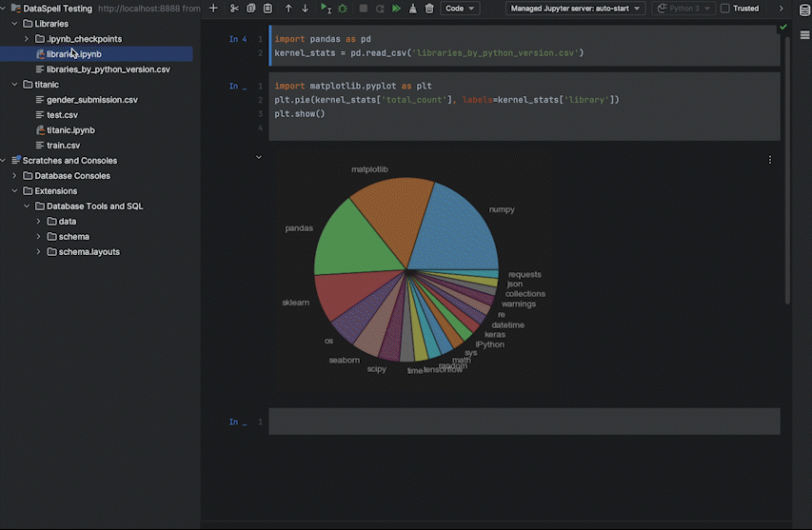This screenshot has width=812, height=530.
Task: Delete the cell with the trash icon
Action: point(429,9)
